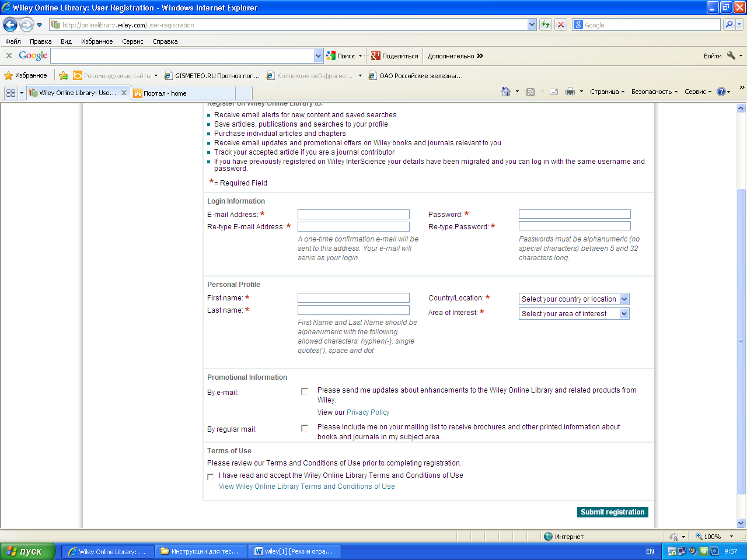Accept the Terms and Conditions checkbox
This screenshot has width=747, height=560.
211,477
